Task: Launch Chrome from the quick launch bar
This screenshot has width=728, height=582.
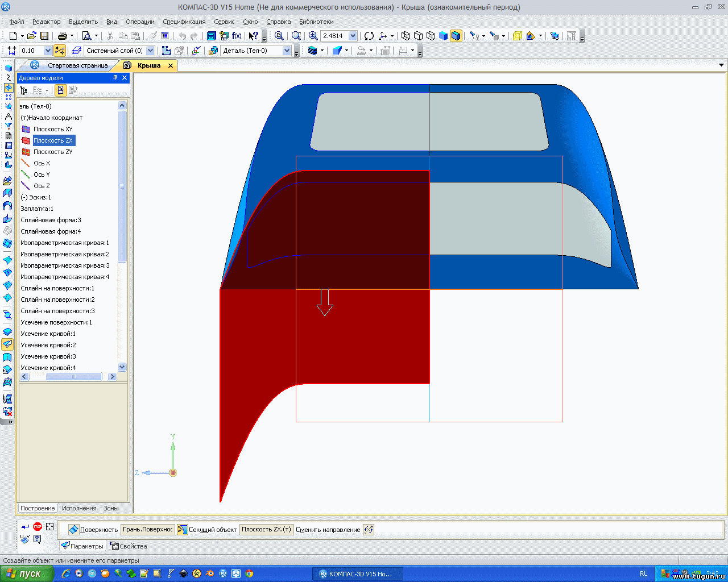Action: (x=249, y=573)
